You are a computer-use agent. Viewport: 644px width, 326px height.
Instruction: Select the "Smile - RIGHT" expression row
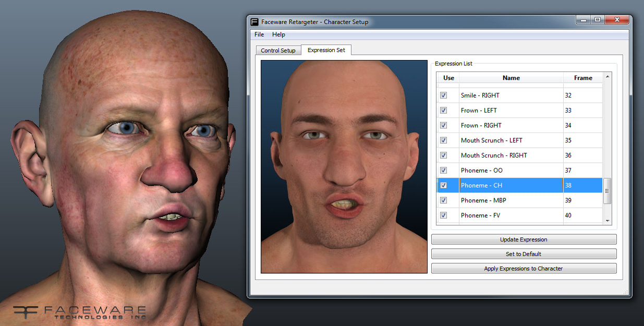pyautogui.click(x=480, y=95)
